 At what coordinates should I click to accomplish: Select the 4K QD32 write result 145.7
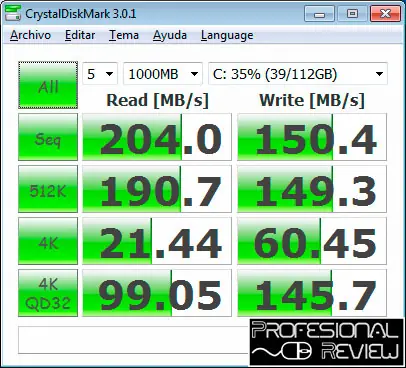[312, 293]
